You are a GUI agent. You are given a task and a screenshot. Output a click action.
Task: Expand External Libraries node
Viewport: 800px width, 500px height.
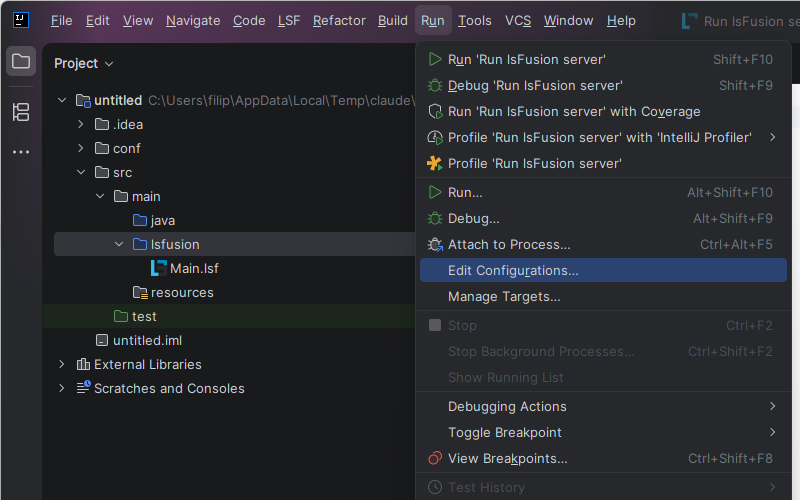pos(62,364)
